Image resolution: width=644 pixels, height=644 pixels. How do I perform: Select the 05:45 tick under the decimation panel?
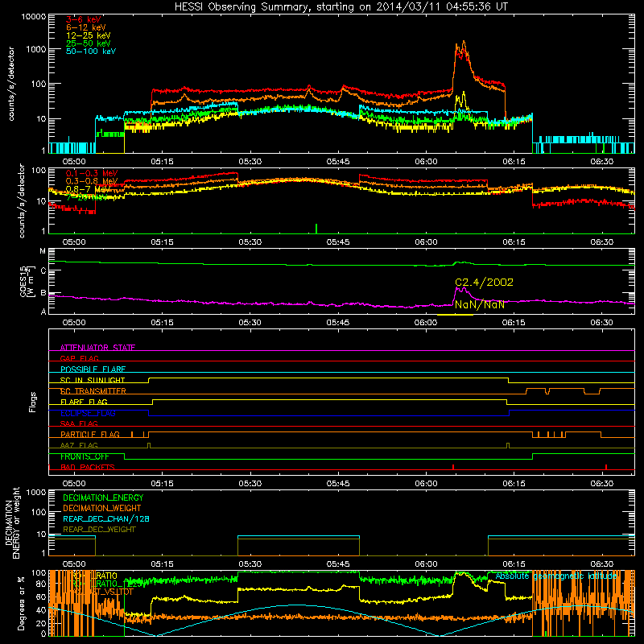coord(338,564)
